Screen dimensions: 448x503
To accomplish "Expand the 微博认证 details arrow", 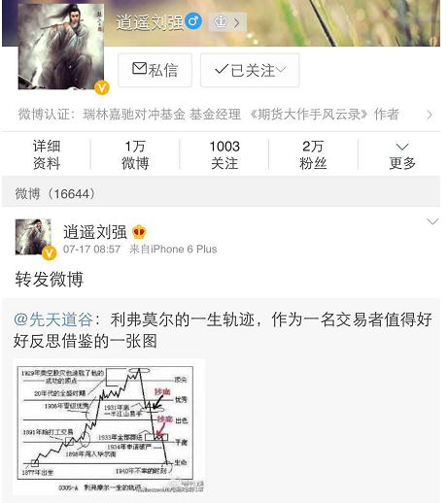I will [x=430, y=115].
